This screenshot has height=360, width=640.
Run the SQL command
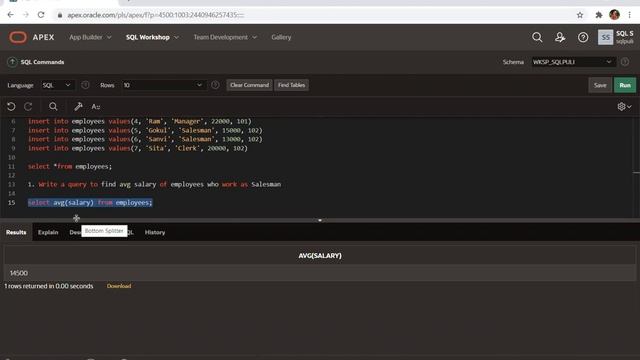point(625,85)
